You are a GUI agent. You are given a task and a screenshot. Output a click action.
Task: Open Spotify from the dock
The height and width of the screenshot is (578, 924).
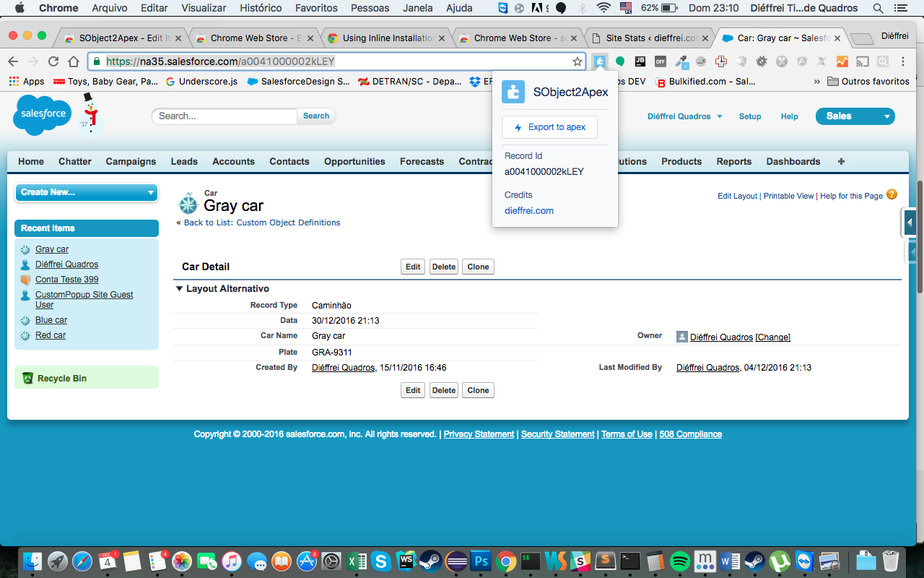click(680, 561)
